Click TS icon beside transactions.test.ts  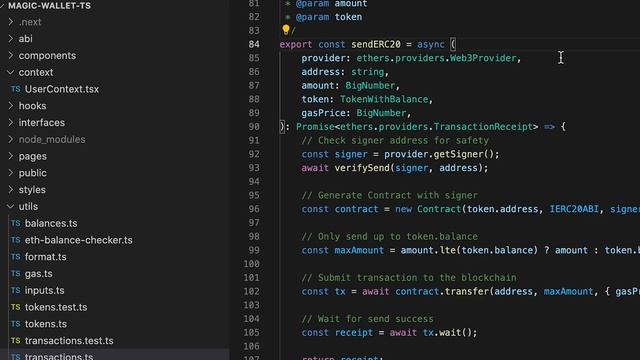pyautogui.click(x=16, y=340)
